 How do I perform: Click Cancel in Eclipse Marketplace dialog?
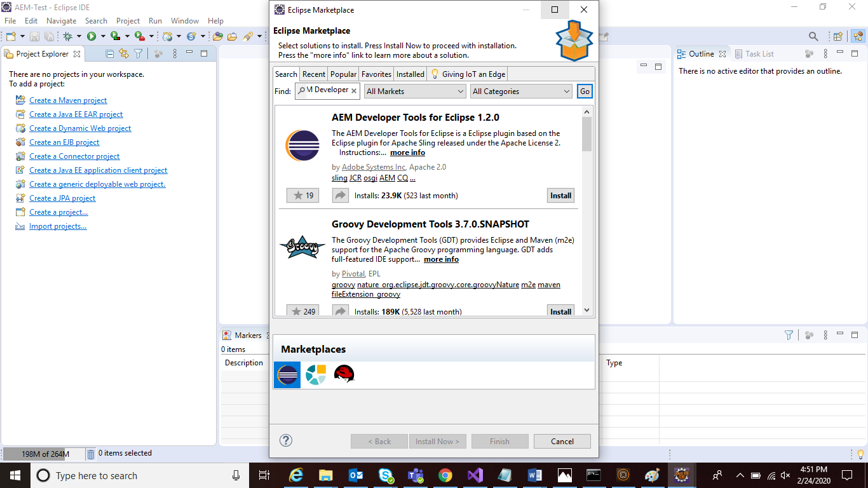pos(562,441)
